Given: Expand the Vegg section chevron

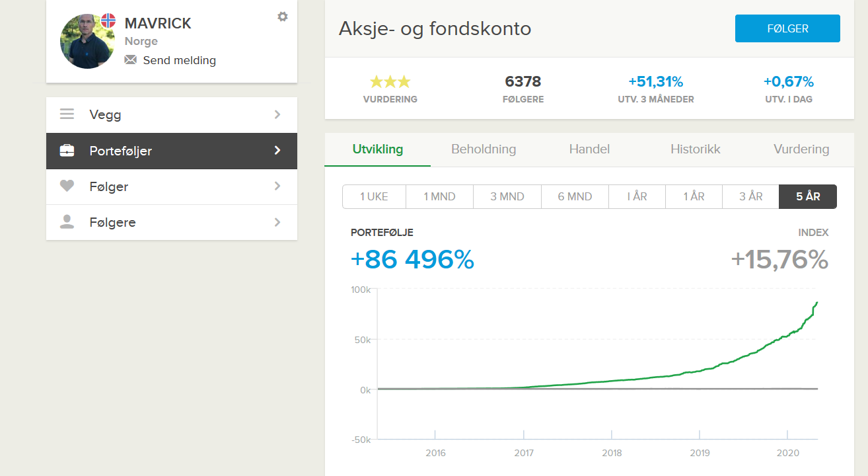Looking at the screenshot, I should (277, 114).
